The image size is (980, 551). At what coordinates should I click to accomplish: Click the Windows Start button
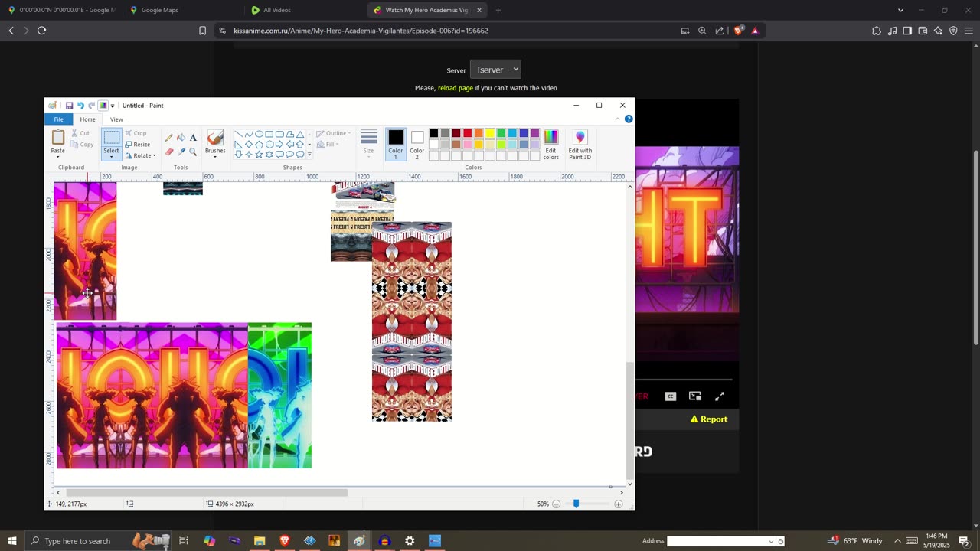(x=12, y=541)
